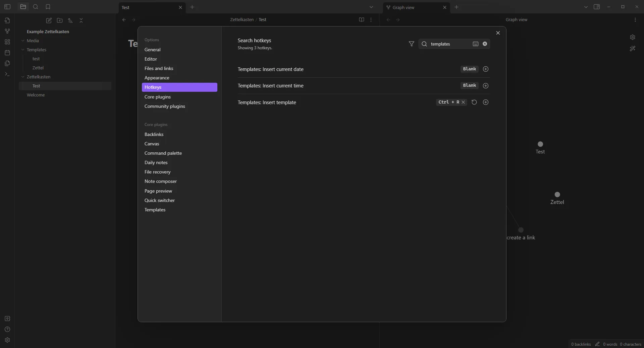The height and width of the screenshot is (348, 644).
Task: Collapse the Media folder
Action: 23,41
